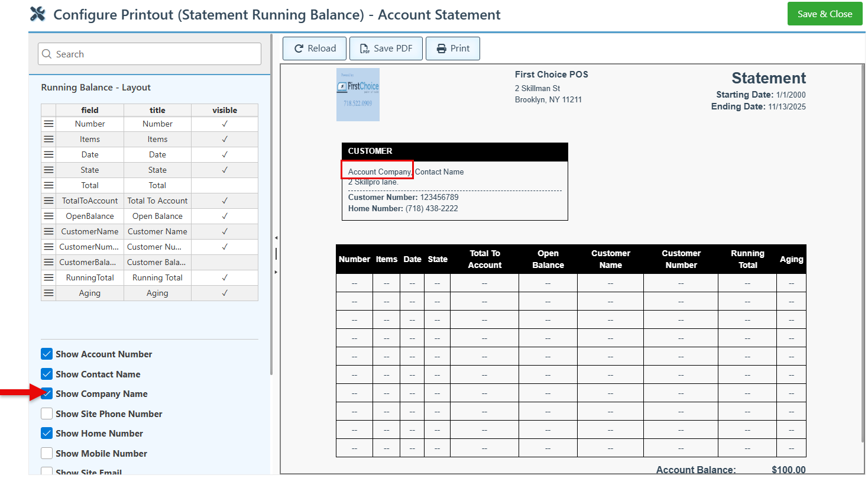Click the drag handle for RunningTotal row

point(48,278)
